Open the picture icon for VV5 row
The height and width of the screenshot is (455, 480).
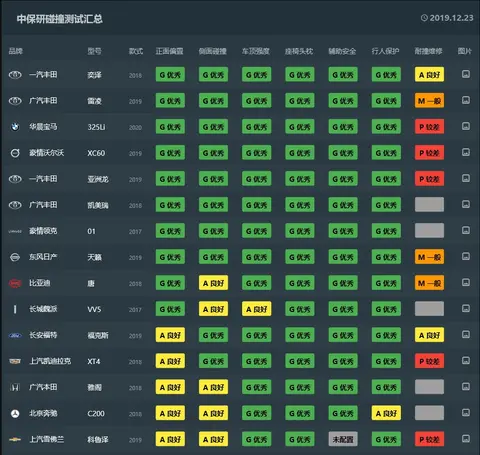click(466, 308)
